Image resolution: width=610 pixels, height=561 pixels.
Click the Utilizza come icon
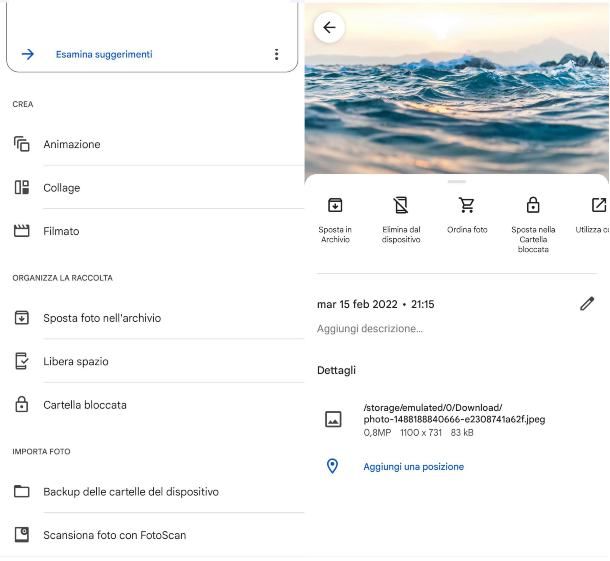pos(598,205)
